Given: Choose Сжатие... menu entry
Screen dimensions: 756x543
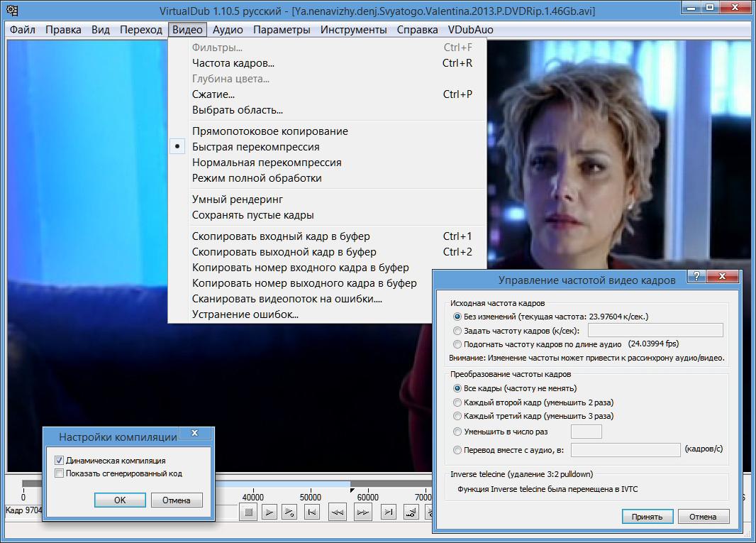Looking at the screenshot, I should click(x=328, y=94).
